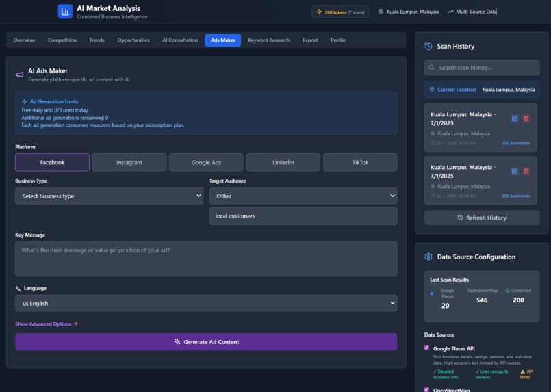551x392 pixels.
Task: Toggle the OpenStreetMap data source checkbox
Action: click(x=426, y=389)
